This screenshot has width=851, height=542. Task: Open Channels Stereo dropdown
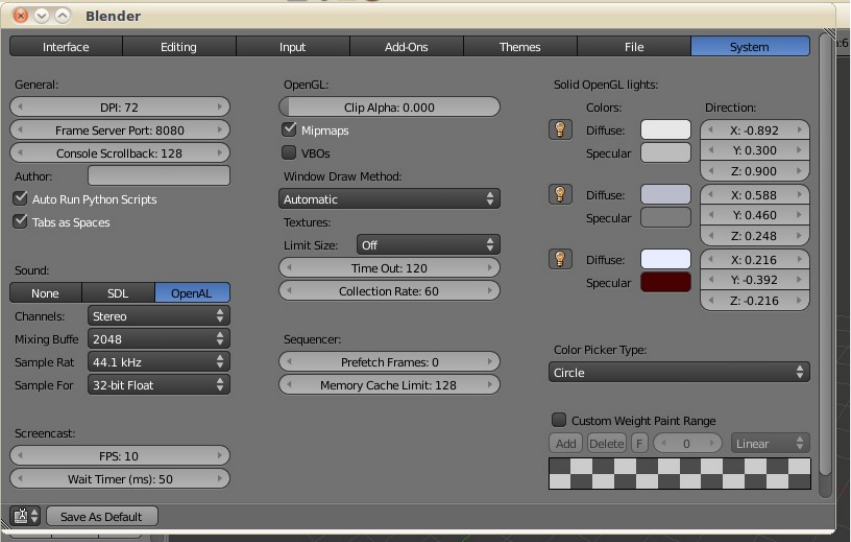tap(158, 316)
